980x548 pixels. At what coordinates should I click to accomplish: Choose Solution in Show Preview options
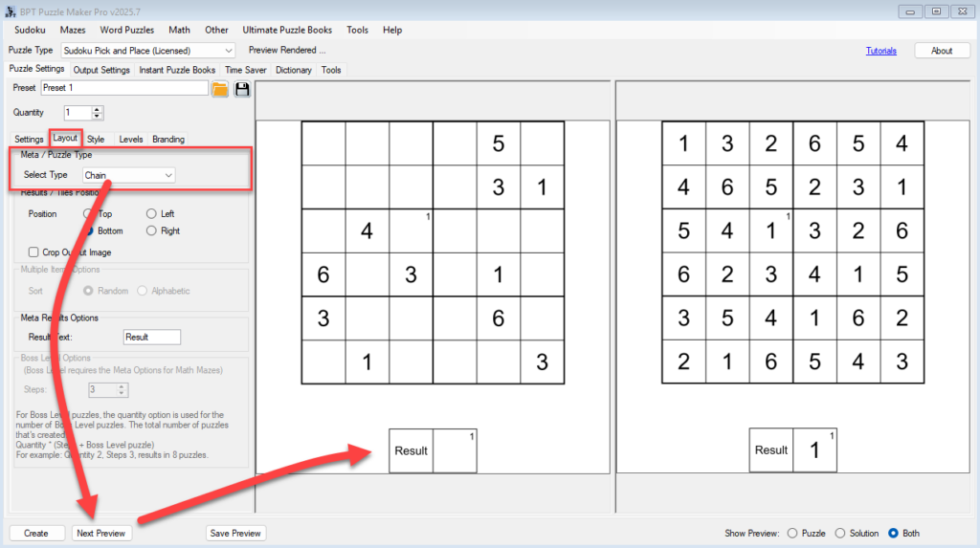coord(840,534)
